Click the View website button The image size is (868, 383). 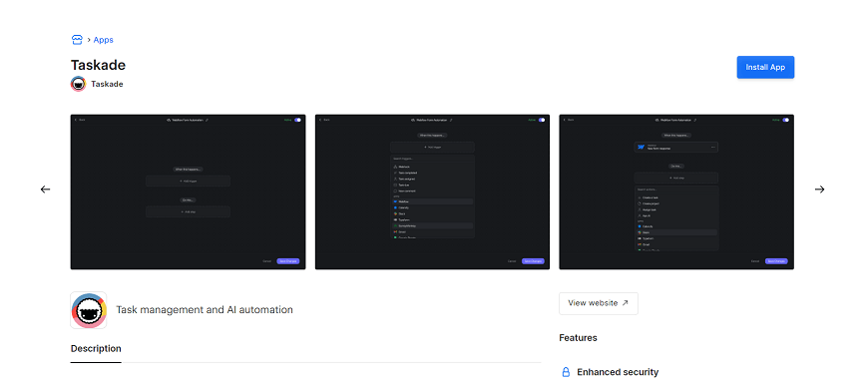tap(599, 303)
